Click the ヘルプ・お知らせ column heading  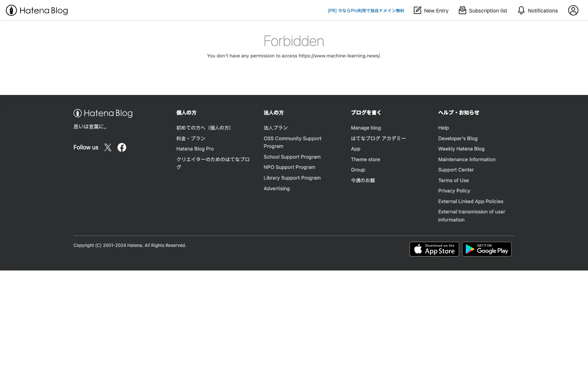point(459,113)
